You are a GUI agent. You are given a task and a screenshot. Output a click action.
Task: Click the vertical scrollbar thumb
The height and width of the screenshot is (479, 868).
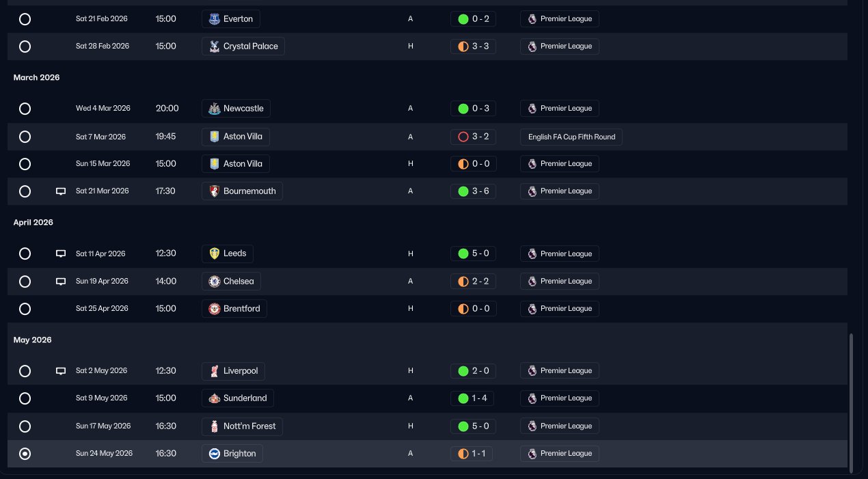click(851, 402)
